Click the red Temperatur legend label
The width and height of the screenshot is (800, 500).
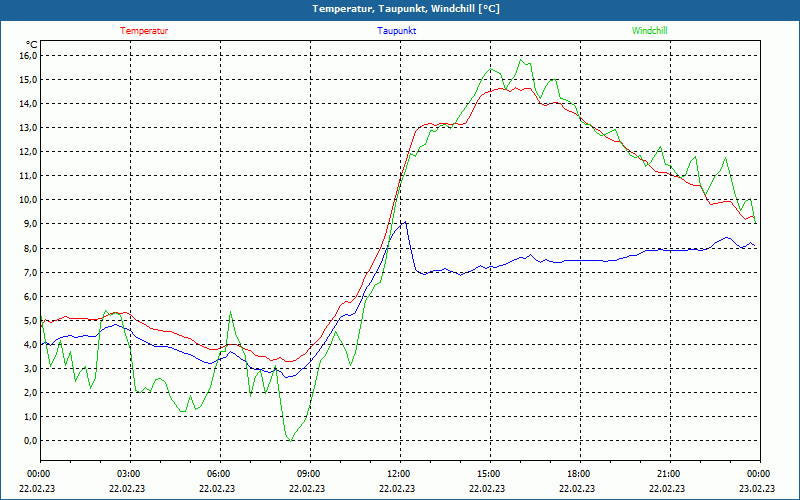coord(144,31)
